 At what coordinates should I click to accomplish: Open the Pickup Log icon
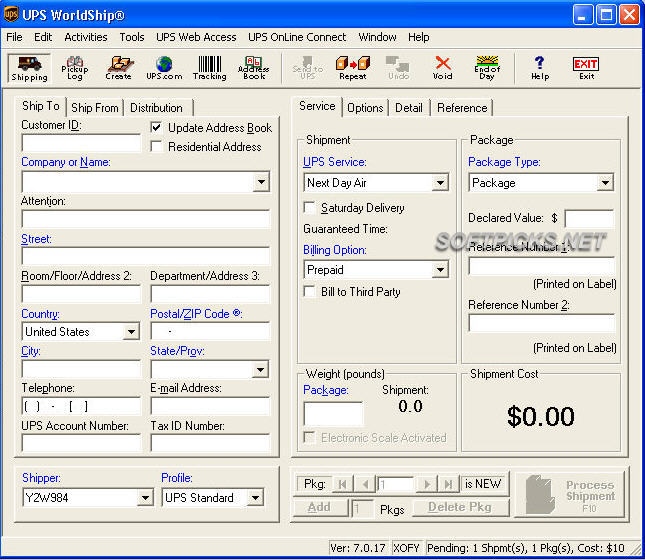tap(74, 68)
